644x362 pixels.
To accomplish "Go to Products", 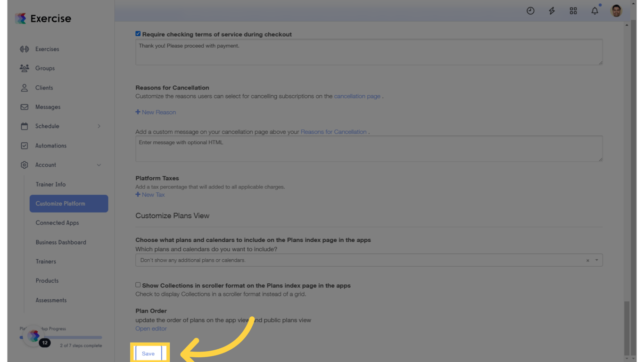I will coord(47,281).
